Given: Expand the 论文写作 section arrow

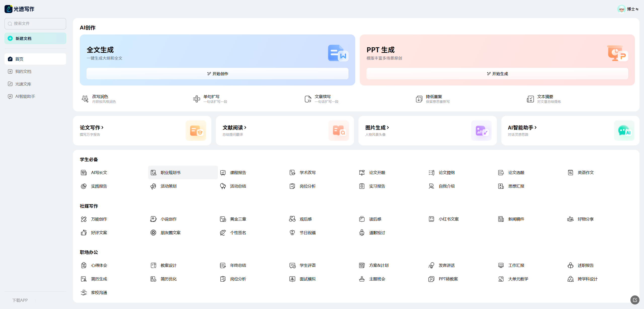Looking at the screenshot, I should (102, 127).
